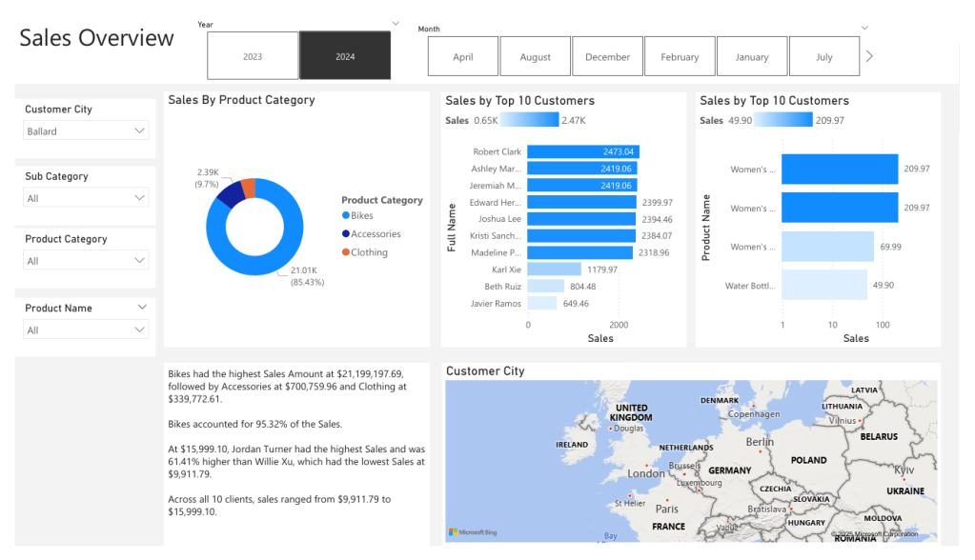Viewport: 975px width, 560px height.
Task: Open the Product Category filter dropdown
Action: pos(86,261)
